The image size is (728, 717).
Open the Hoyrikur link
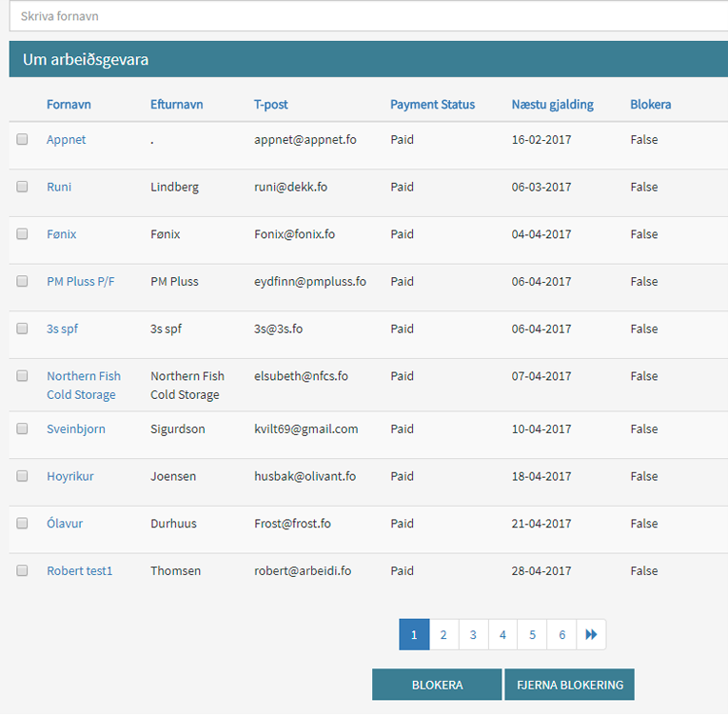tap(70, 476)
